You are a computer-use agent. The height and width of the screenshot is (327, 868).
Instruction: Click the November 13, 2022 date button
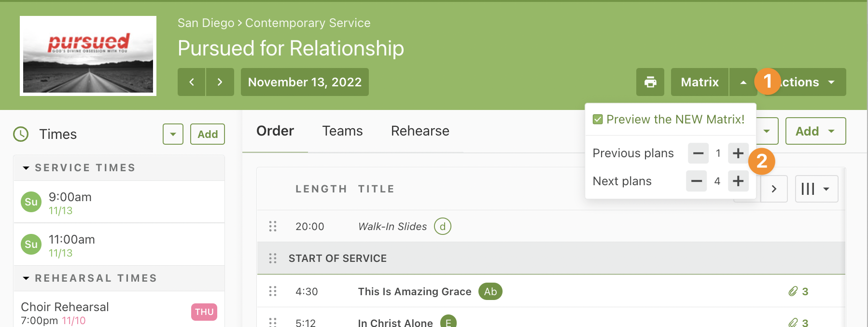coord(305,82)
